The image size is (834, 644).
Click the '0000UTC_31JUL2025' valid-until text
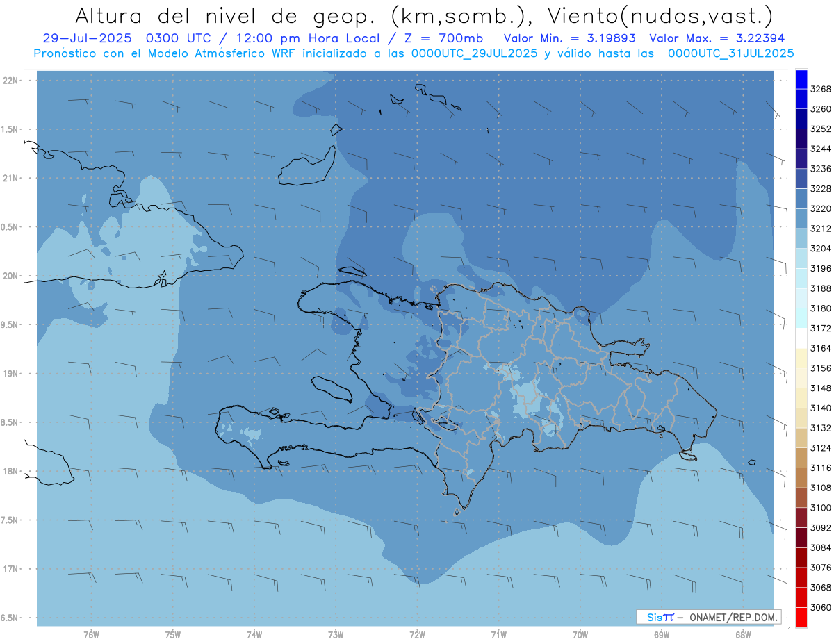point(731,53)
